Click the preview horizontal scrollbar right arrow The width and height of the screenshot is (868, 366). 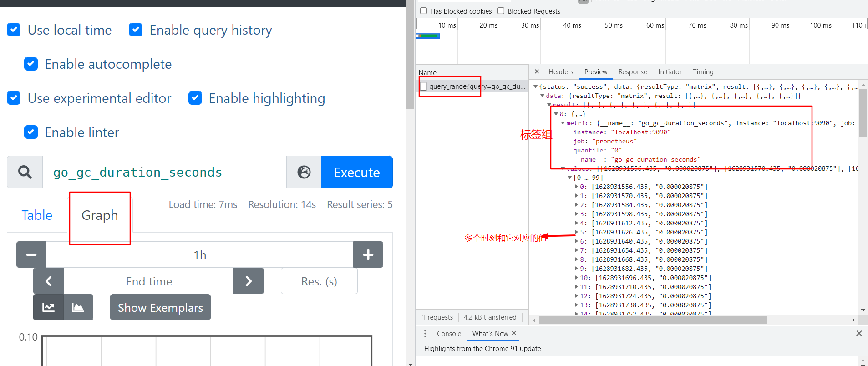coord(853,320)
